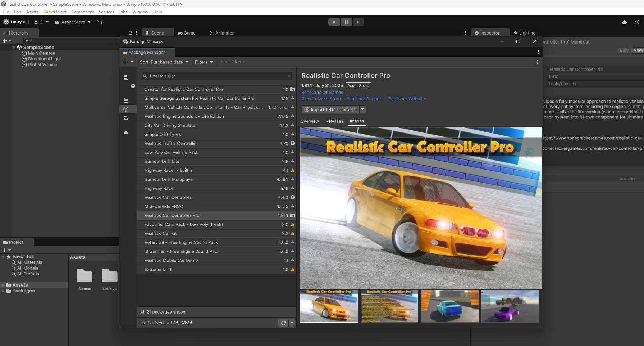Click the Add package plus button

click(x=128, y=62)
